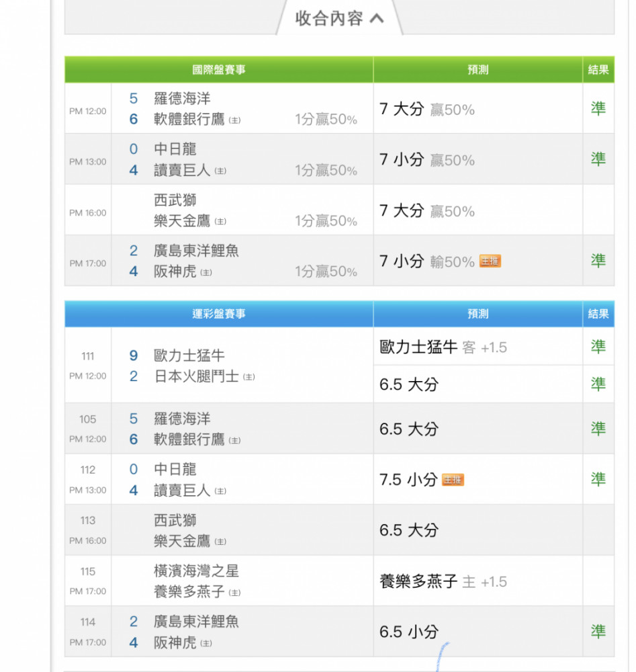This screenshot has height=672, width=636.
Task: Select 軟體銀行鷹 in the 國際盤 table
Action: coord(189,119)
